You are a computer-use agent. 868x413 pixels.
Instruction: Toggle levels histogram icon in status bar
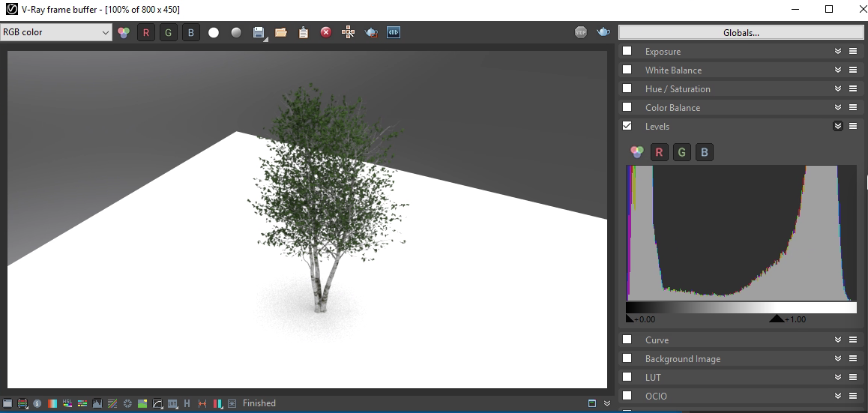(97, 403)
